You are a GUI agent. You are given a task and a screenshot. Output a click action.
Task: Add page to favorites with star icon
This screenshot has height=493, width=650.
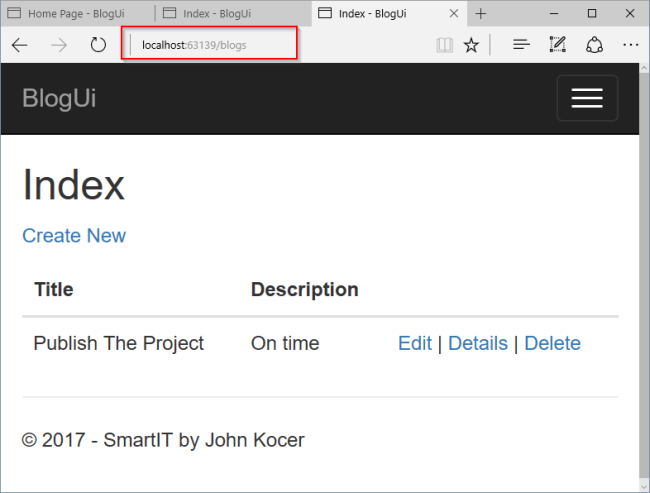[471, 45]
